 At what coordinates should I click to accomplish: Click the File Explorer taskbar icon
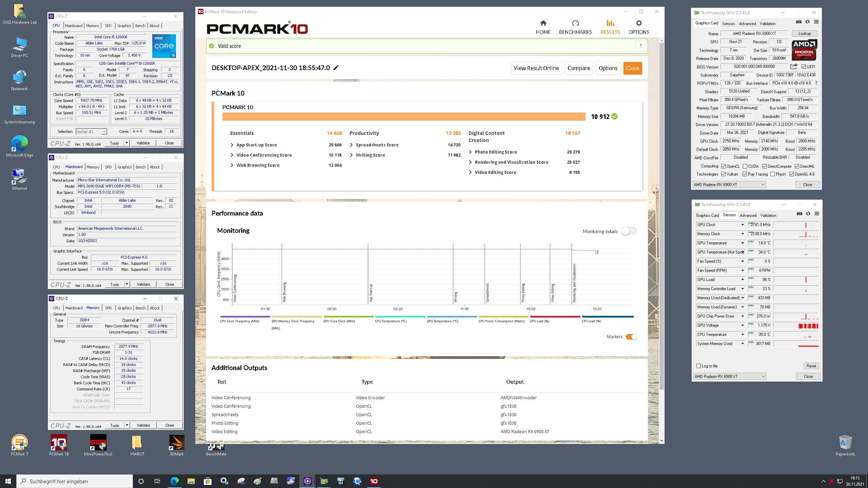click(191, 481)
